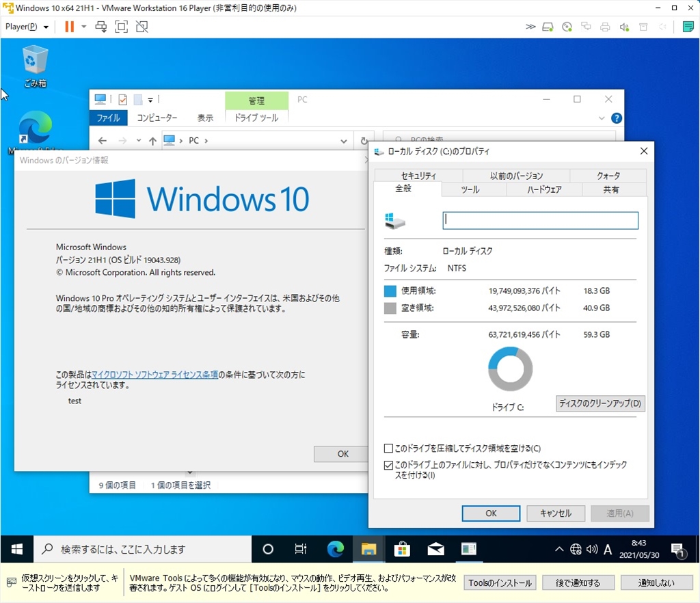
Task: Pause the virtual machine in VMware toolbar
Action: 69,27
